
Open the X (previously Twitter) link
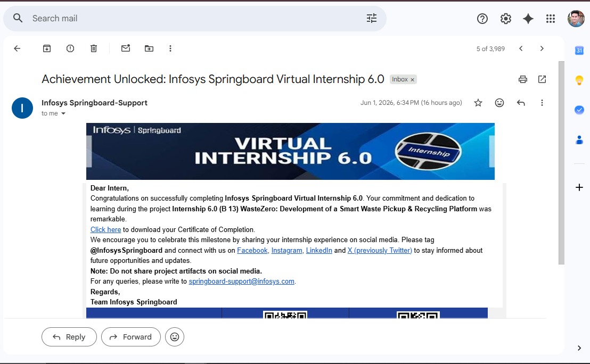[380, 251]
